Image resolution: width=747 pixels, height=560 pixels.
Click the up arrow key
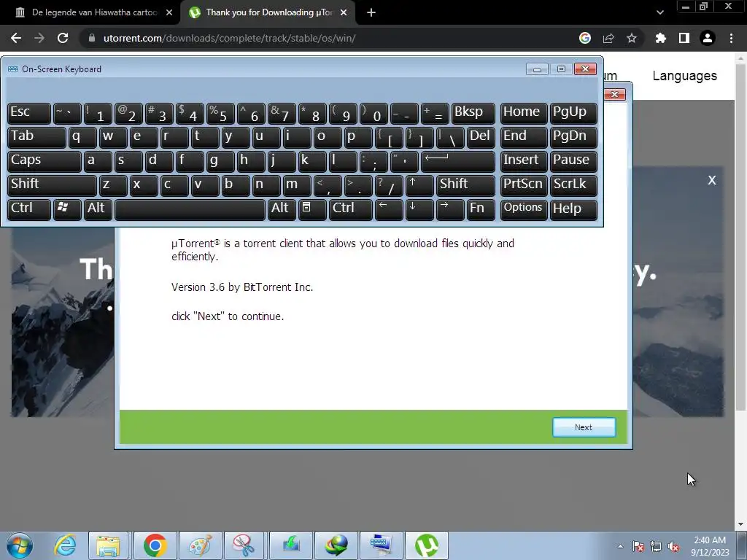coord(419,185)
